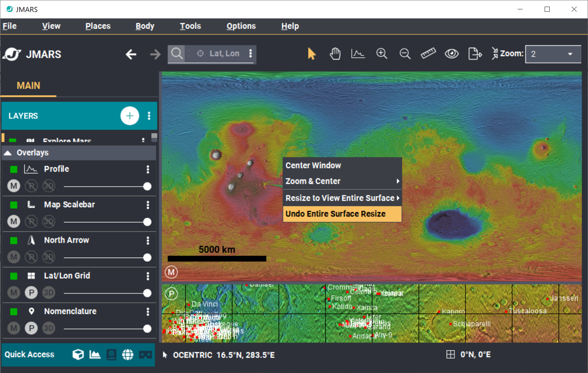Open the Tools menu
The width and height of the screenshot is (588, 373).
coord(190,26)
